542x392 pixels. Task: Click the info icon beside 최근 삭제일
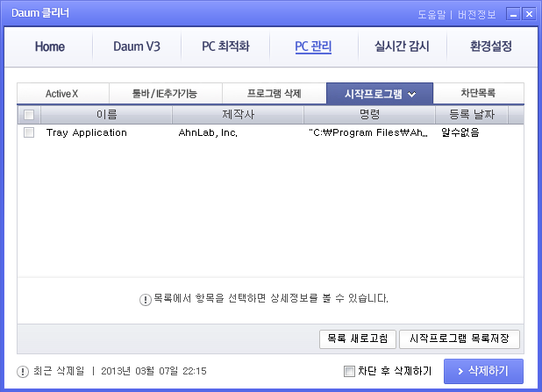click(23, 372)
